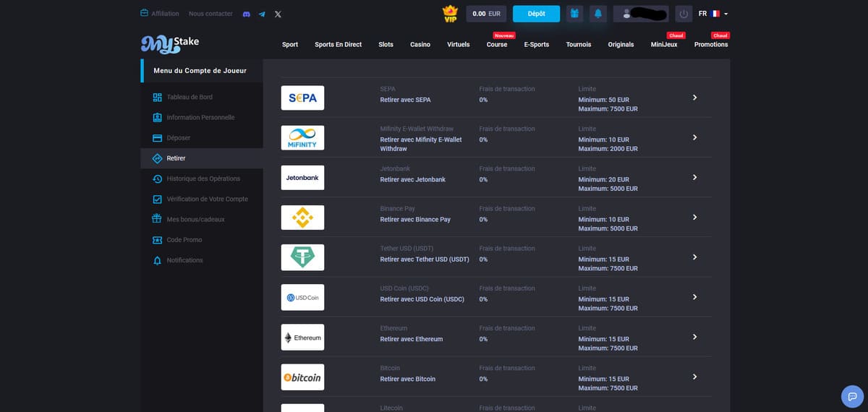Click the Ethereum payment logo

tap(302, 338)
